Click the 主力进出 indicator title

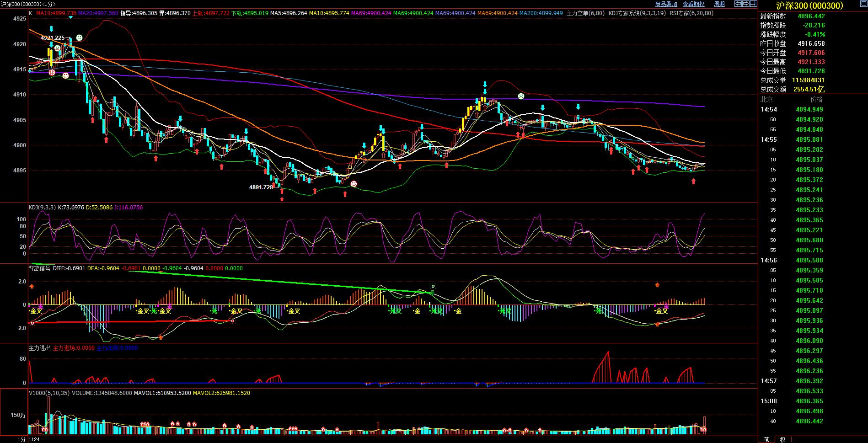(39, 348)
